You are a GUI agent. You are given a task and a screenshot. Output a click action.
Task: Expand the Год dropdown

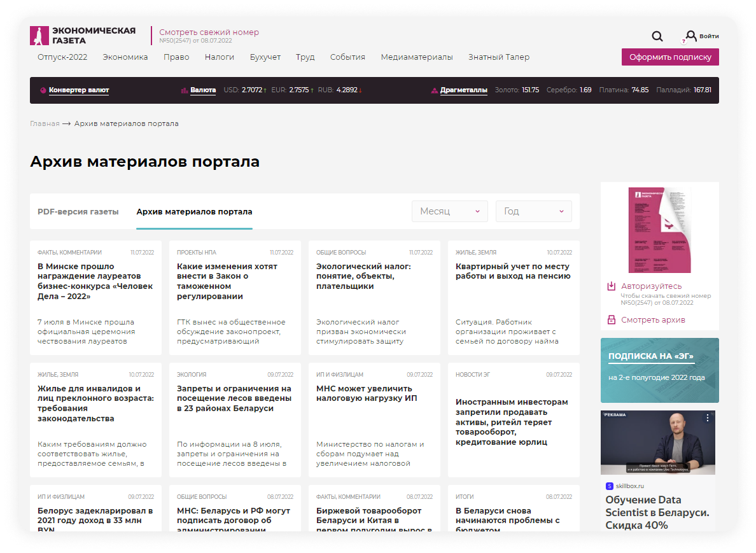[x=533, y=211]
